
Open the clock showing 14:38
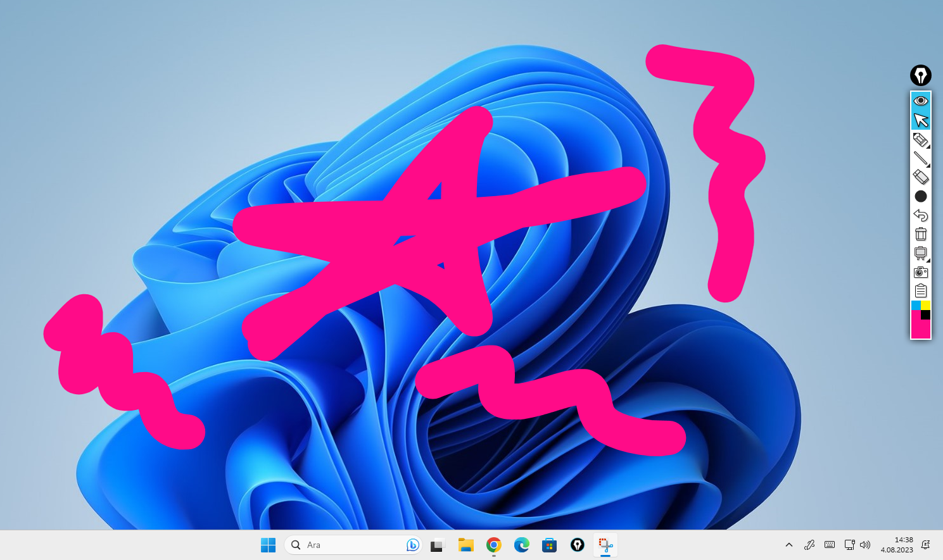[897, 545]
